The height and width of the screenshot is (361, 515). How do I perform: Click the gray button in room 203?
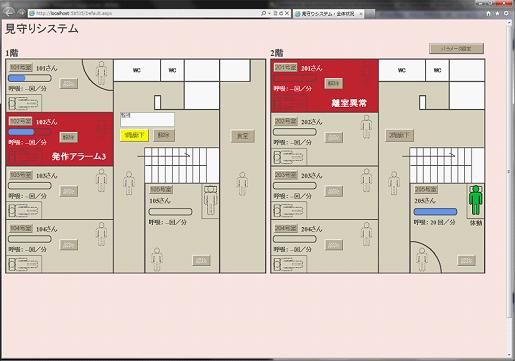(x=334, y=191)
